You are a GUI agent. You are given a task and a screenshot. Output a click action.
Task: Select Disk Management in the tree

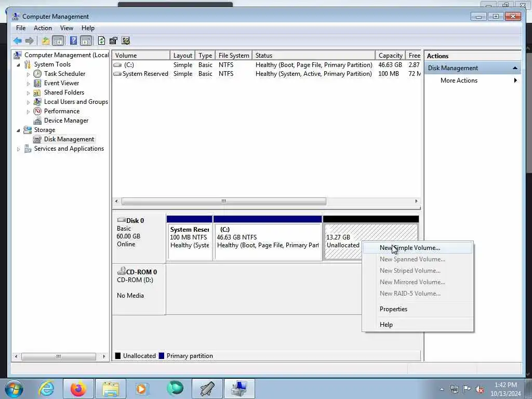coord(69,139)
